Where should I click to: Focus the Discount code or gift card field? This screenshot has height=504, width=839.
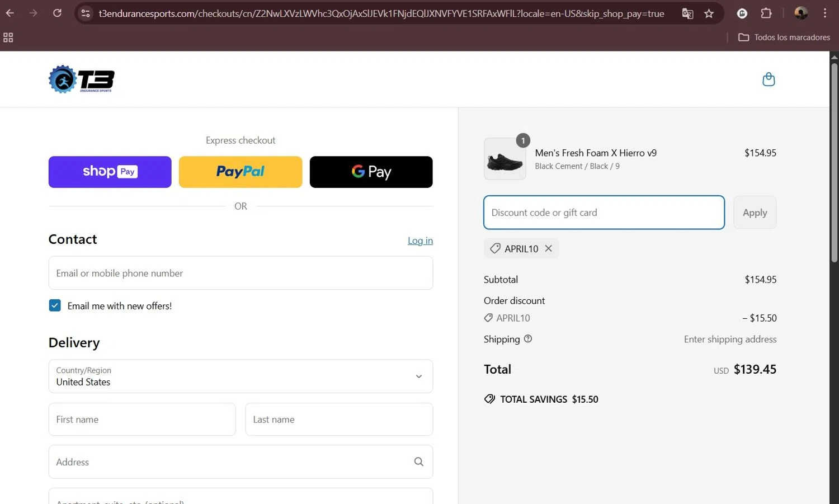pos(604,213)
